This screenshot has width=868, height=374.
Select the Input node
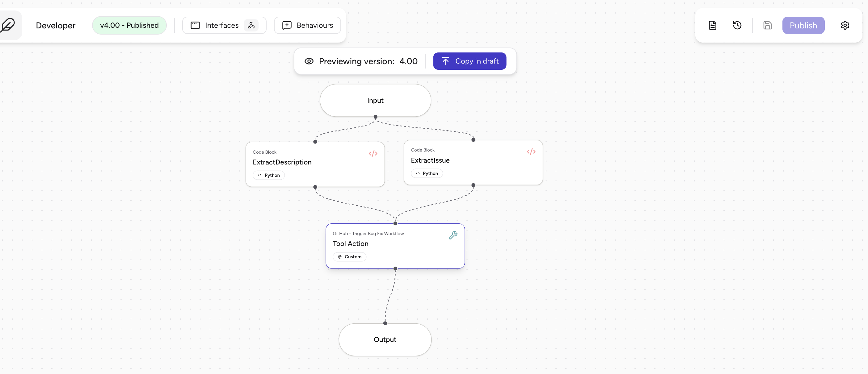point(375,100)
